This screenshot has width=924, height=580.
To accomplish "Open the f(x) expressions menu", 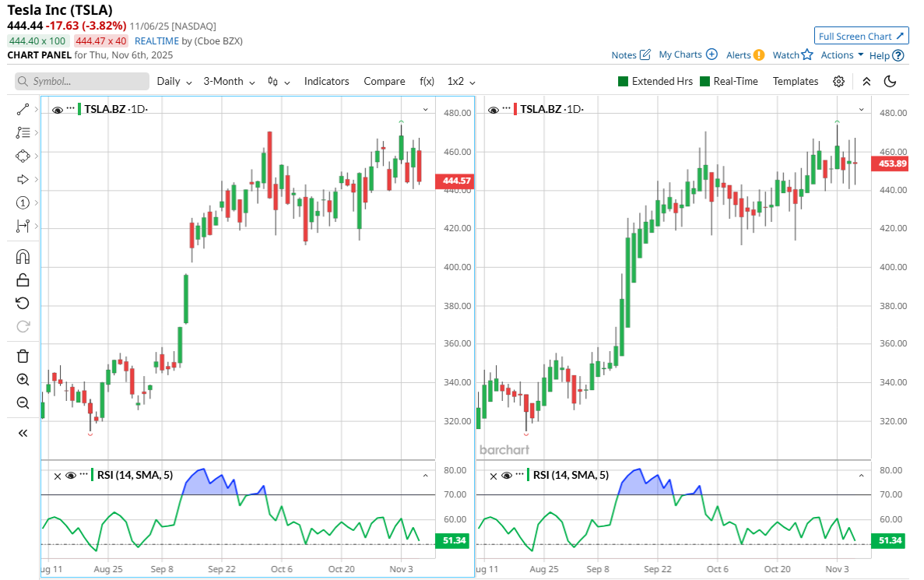I will (x=427, y=81).
